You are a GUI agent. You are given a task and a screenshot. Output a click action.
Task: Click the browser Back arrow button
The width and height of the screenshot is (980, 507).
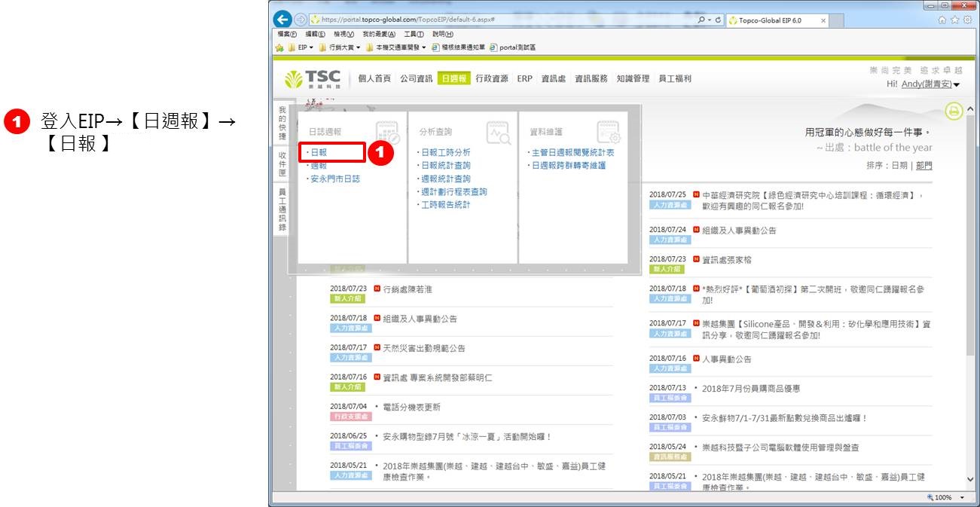(282, 20)
